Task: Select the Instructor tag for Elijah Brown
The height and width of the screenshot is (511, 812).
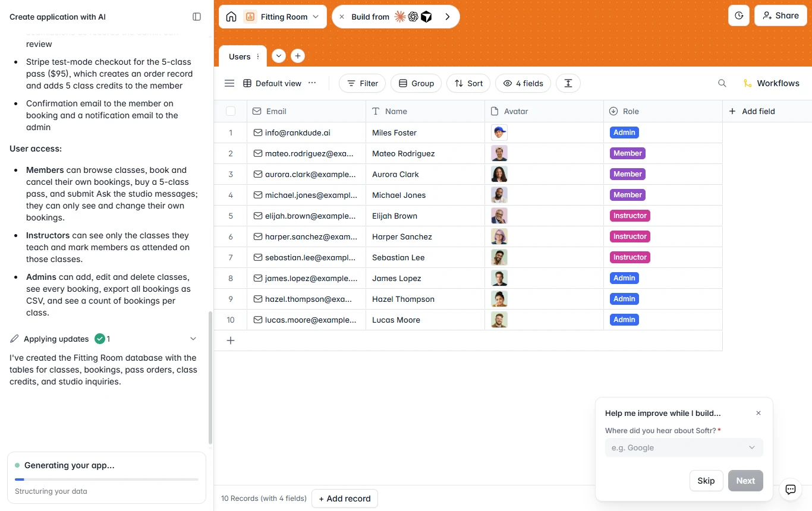Action: pos(630,216)
